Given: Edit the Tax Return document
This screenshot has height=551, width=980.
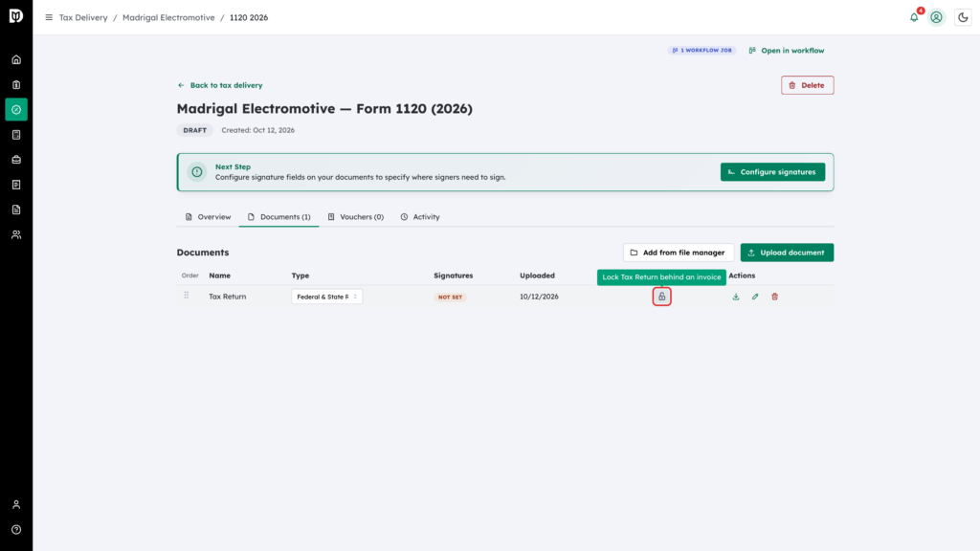Looking at the screenshot, I should tap(755, 297).
